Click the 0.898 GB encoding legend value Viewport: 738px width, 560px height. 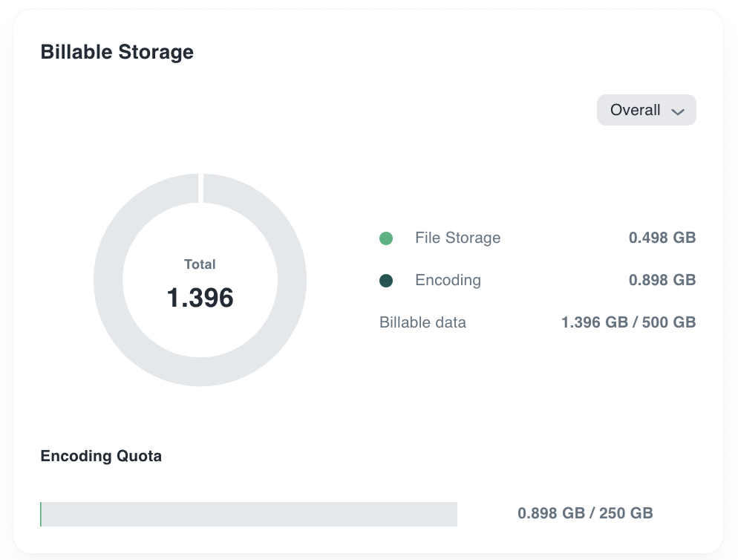pyautogui.click(x=662, y=281)
